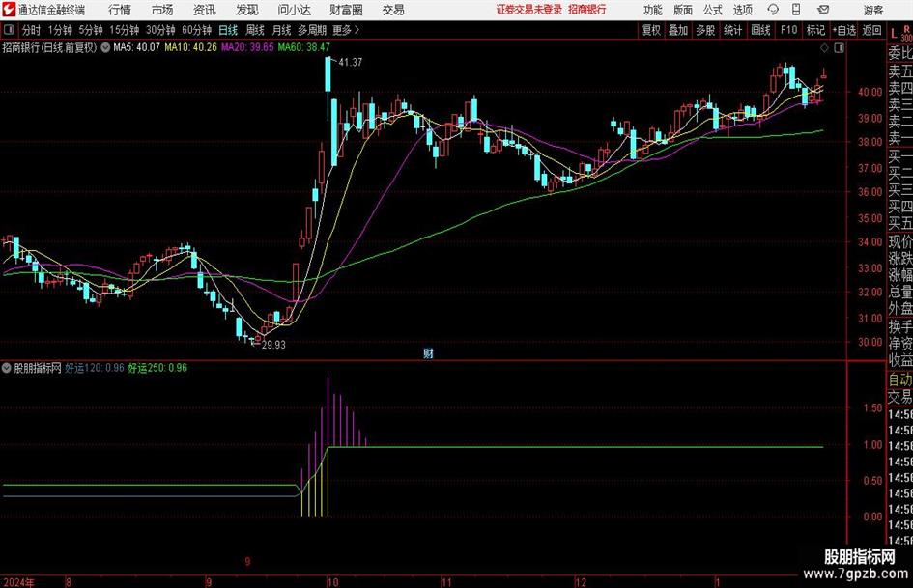Screen dimensions: 913x588
Task: Open the 财富圈 menu
Action: 346,10
